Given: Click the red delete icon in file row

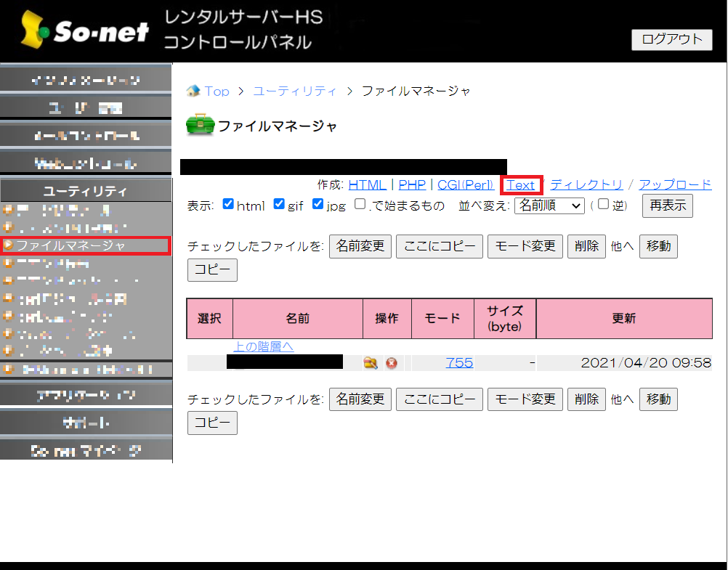Looking at the screenshot, I should (392, 362).
